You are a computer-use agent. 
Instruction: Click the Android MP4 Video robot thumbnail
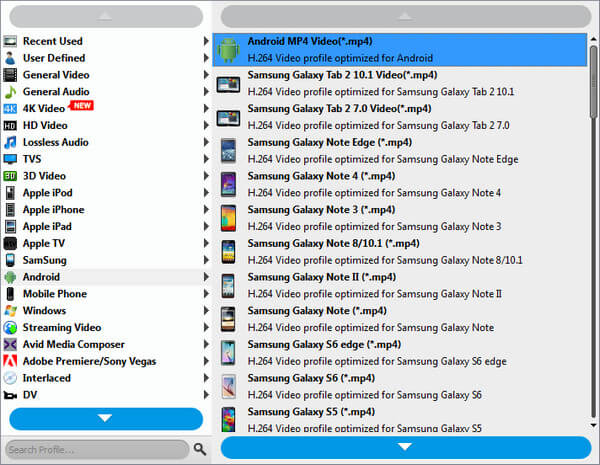(228, 50)
